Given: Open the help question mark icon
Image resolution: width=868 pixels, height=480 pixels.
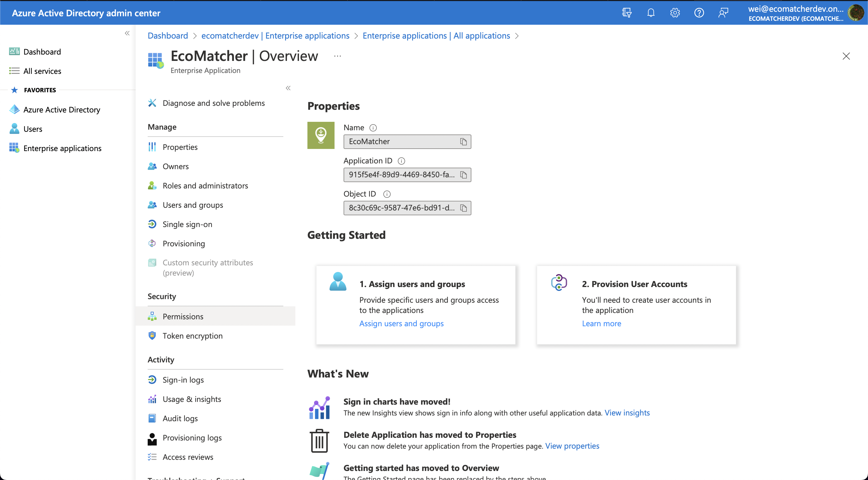Looking at the screenshot, I should (699, 13).
